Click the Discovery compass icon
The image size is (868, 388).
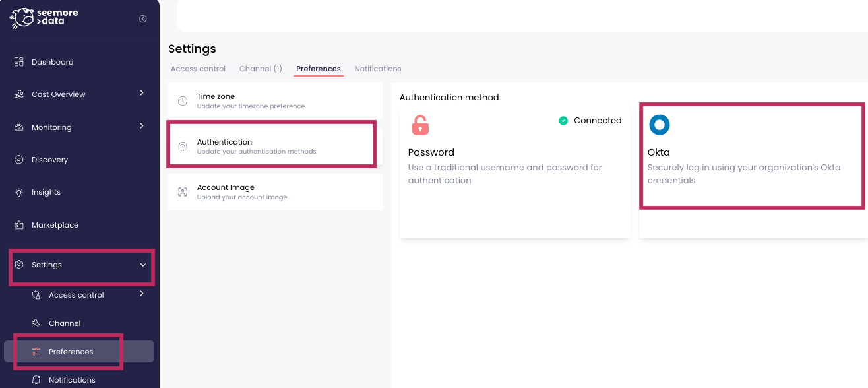coord(19,160)
